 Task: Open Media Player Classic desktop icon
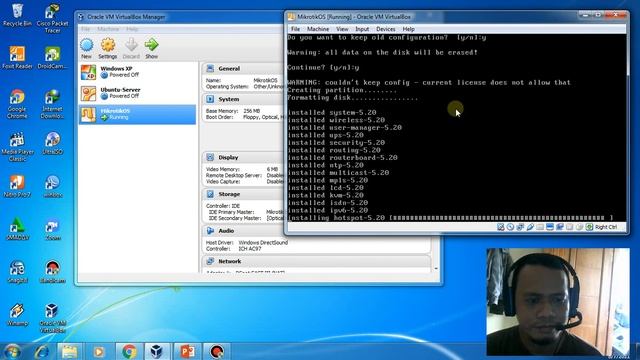[17, 147]
